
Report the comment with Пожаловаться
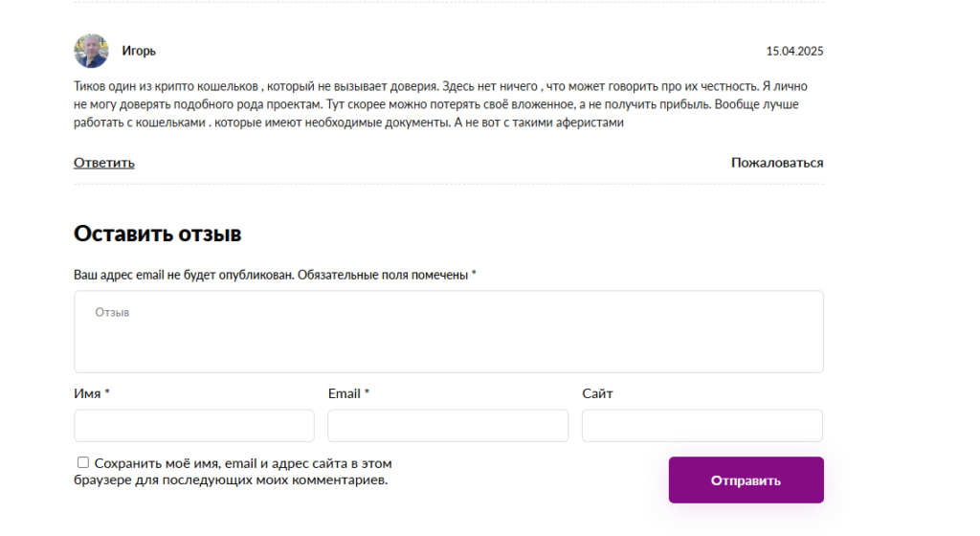777,163
